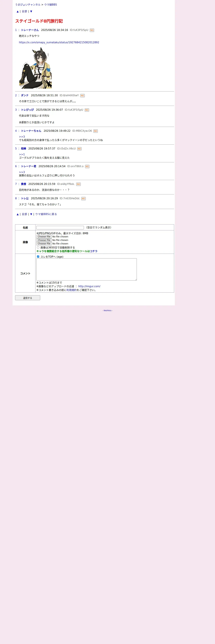
Task: Click poster name ダンナ
Action: tap(25, 95)
